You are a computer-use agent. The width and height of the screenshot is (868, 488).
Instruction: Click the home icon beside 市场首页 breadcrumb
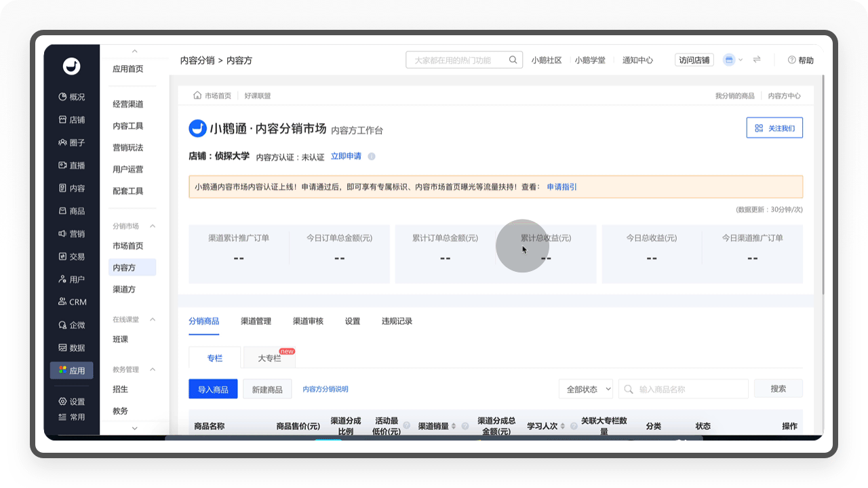(197, 96)
